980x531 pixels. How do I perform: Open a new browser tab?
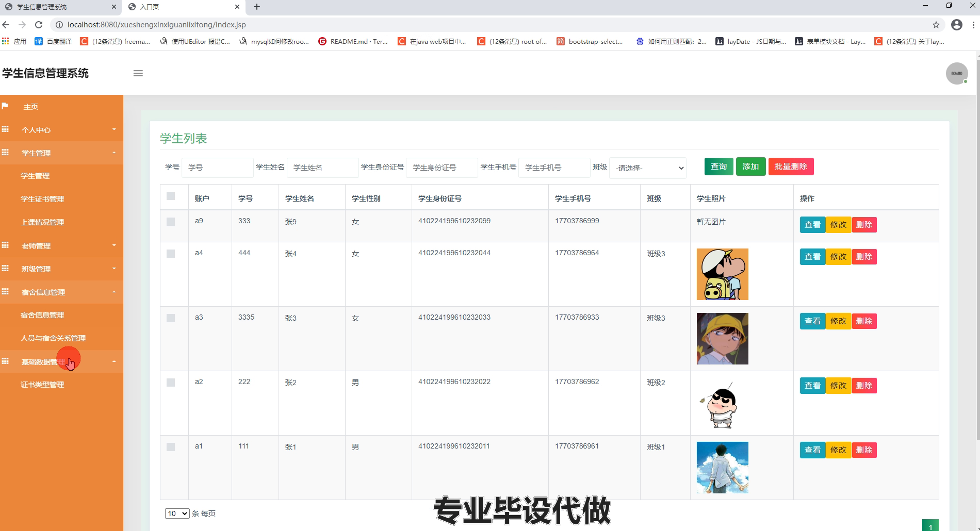point(257,7)
